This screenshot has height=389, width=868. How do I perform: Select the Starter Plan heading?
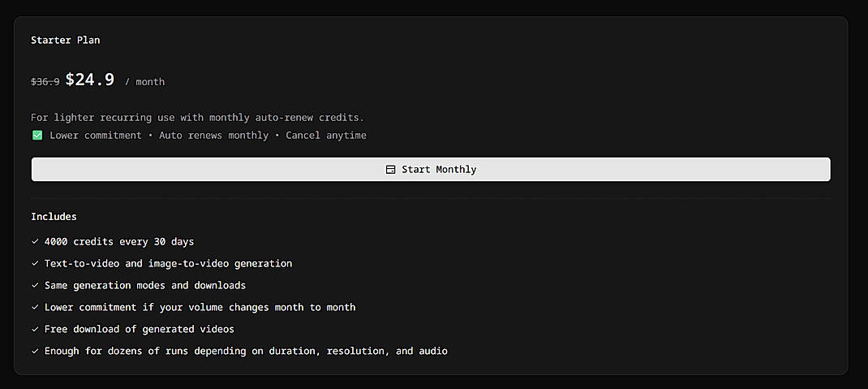click(x=66, y=40)
